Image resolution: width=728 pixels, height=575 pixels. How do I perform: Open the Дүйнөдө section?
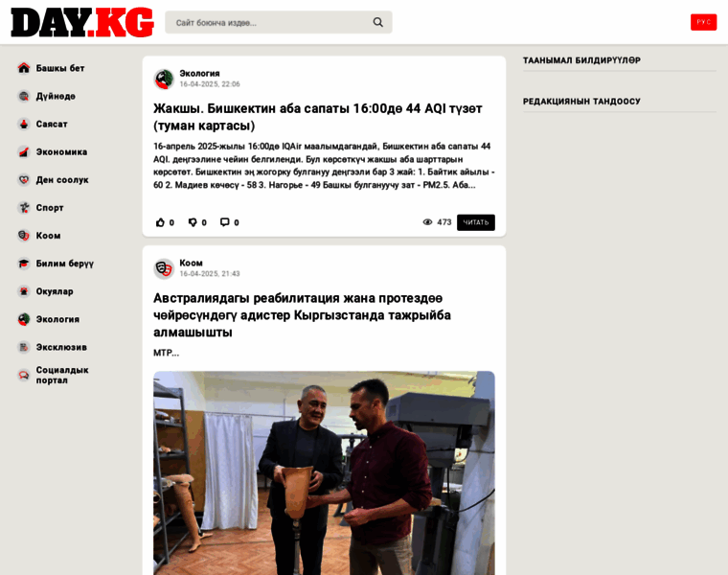tap(56, 96)
